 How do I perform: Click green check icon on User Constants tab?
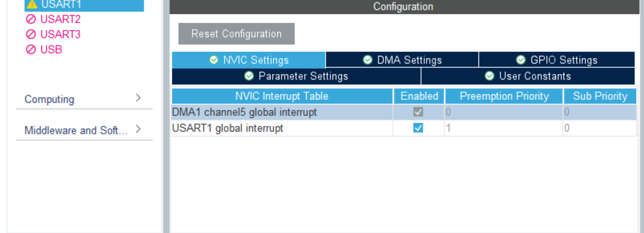point(489,76)
